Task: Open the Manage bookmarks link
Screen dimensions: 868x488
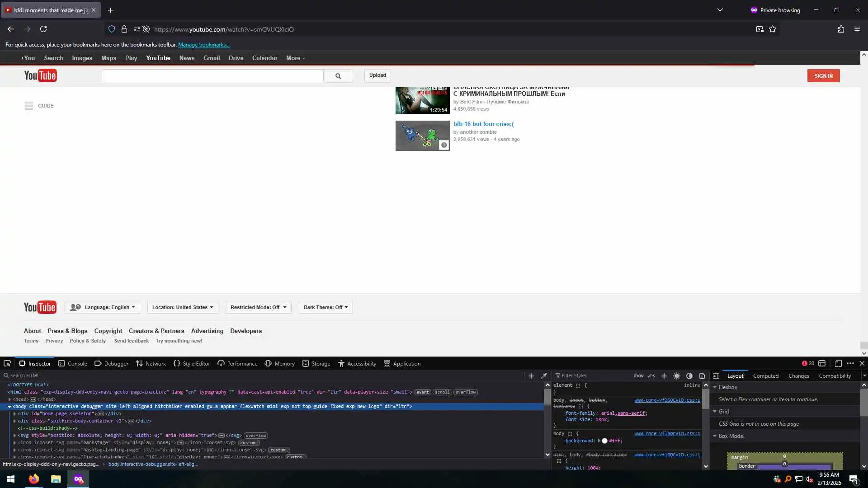Action: click(x=203, y=45)
